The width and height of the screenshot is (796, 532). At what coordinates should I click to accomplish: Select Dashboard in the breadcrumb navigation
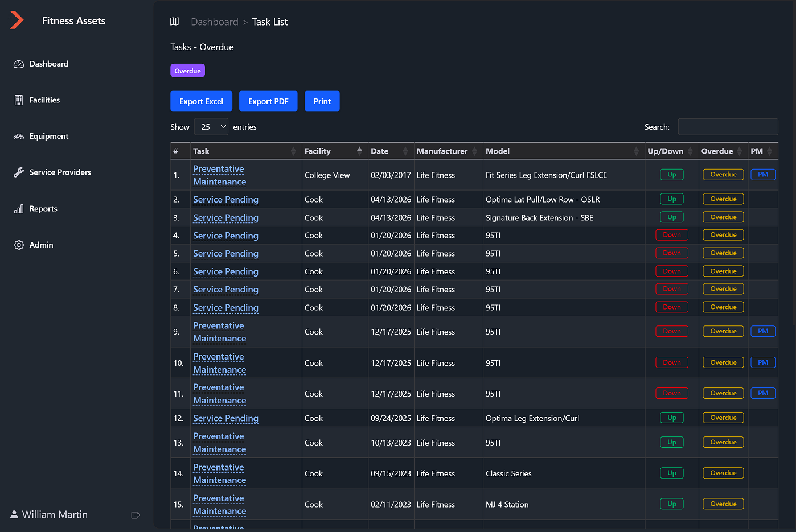215,22
